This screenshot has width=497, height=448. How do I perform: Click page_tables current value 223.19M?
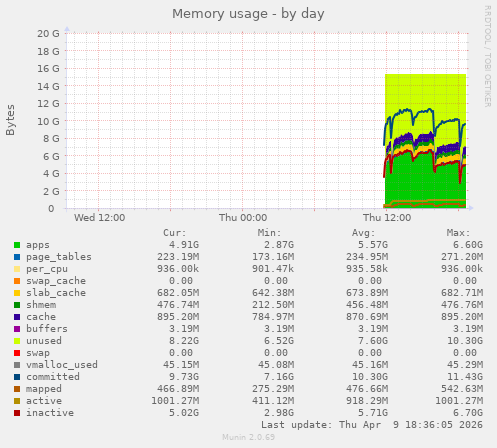click(x=178, y=257)
